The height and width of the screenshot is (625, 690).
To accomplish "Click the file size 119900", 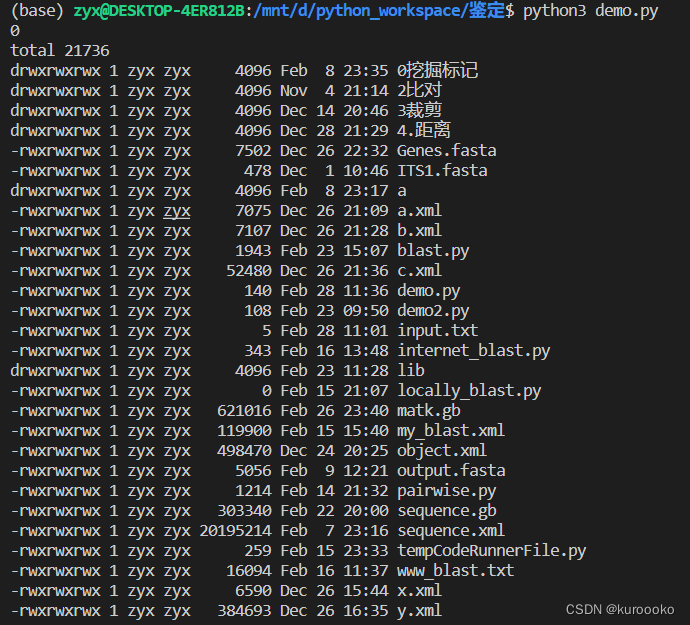I will [x=244, y=430].
